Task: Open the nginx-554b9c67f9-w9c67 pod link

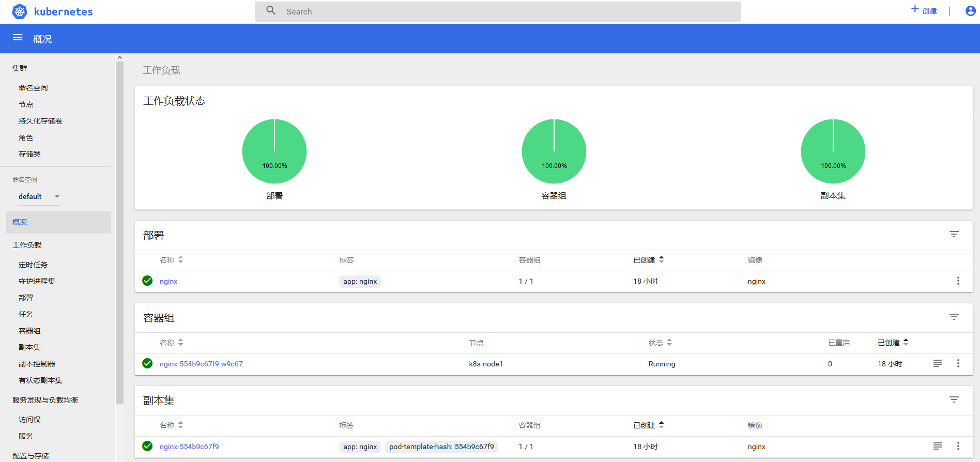Action: 201,364
